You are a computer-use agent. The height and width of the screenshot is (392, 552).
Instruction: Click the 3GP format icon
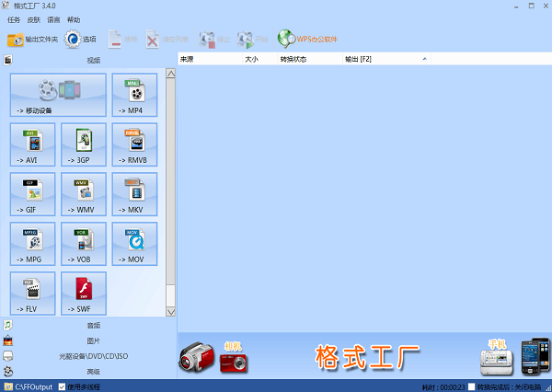83,144
